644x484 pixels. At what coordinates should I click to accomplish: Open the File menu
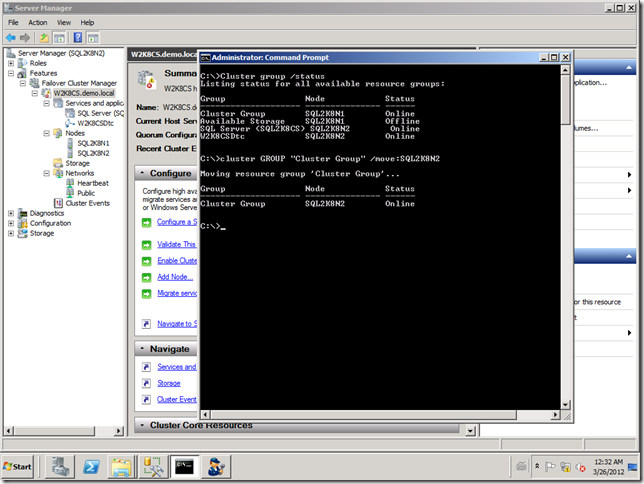click(13, 23)
